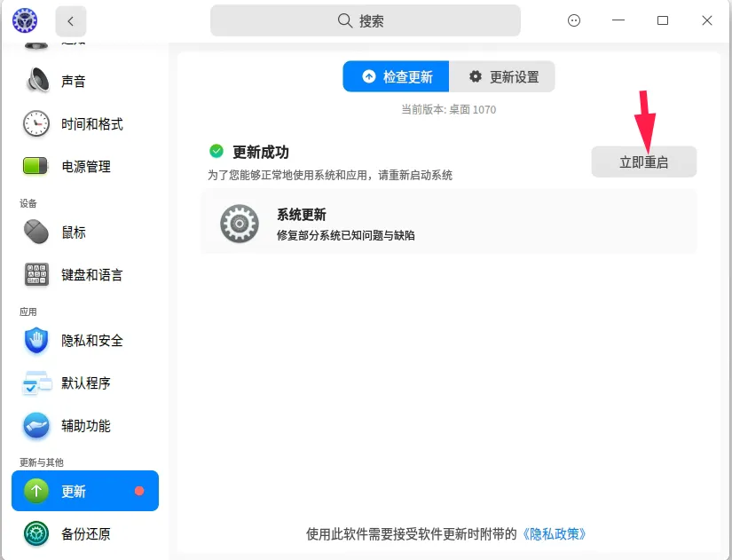Click the green arrow icon of 更新 item
The width and height of the screenshot is (732, 560).
(x=36, y=491)
